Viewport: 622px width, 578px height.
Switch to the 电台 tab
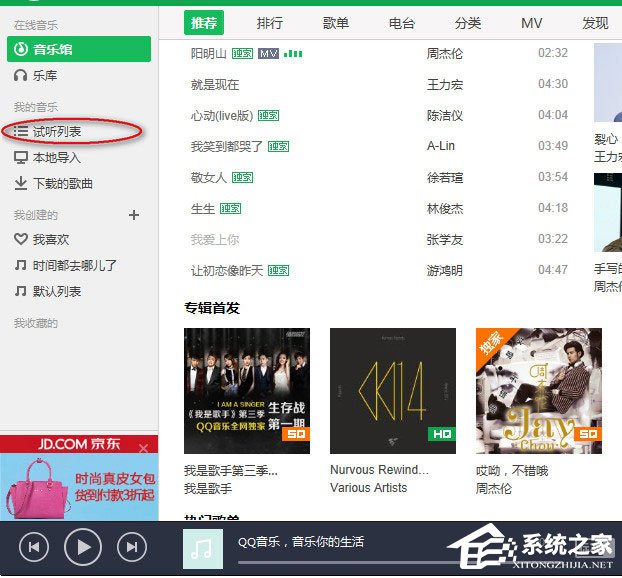402,23
